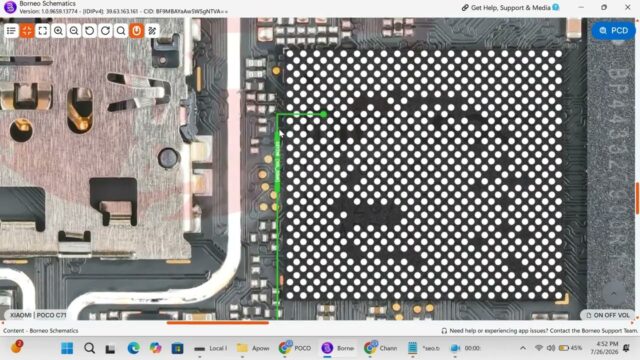The image size is (640, 360).
Task: Open the Windows Start menu
Action: tap(67, 348)
